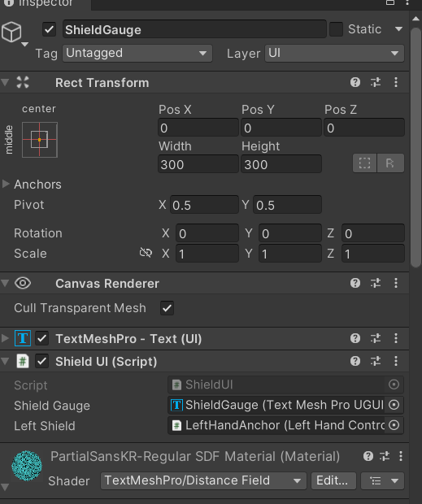
Task: Toggle the ShieldGauge active checkbox
Action: (49, 29)
